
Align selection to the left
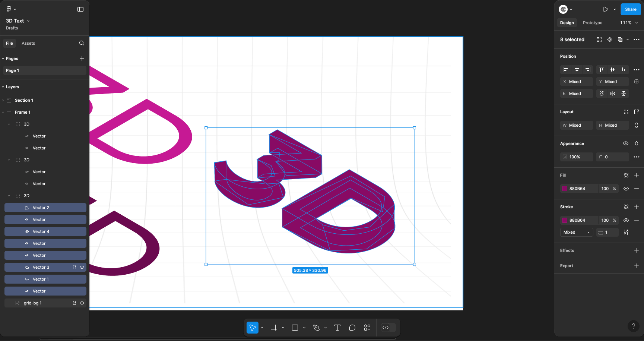pos(565,70)
